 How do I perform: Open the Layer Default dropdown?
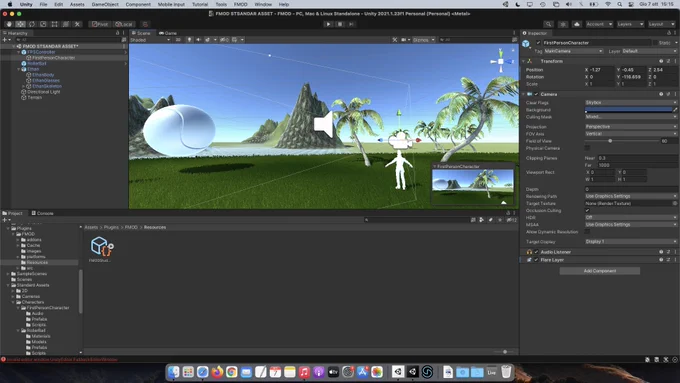649,51
